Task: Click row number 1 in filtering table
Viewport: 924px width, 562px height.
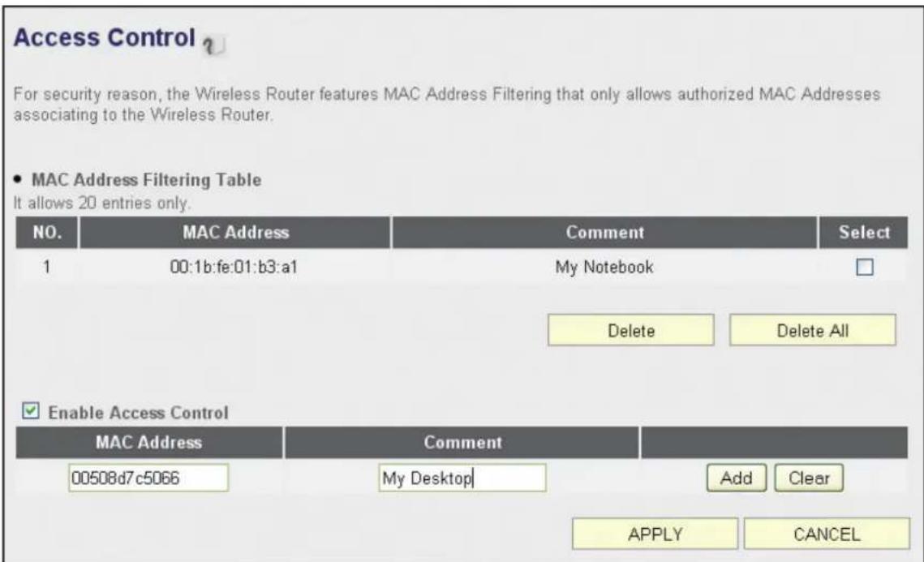Action: 46,268
